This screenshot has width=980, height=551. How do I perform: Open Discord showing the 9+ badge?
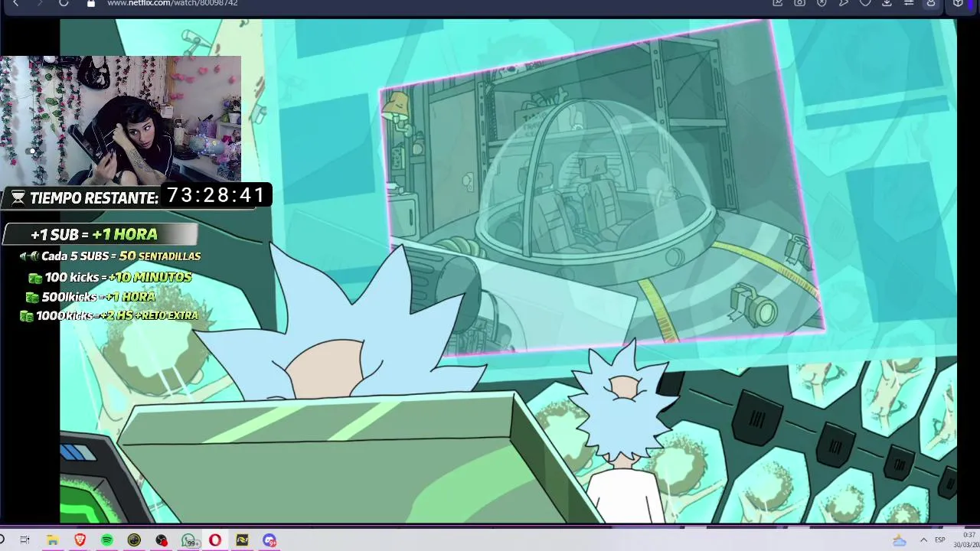(269, 540)
